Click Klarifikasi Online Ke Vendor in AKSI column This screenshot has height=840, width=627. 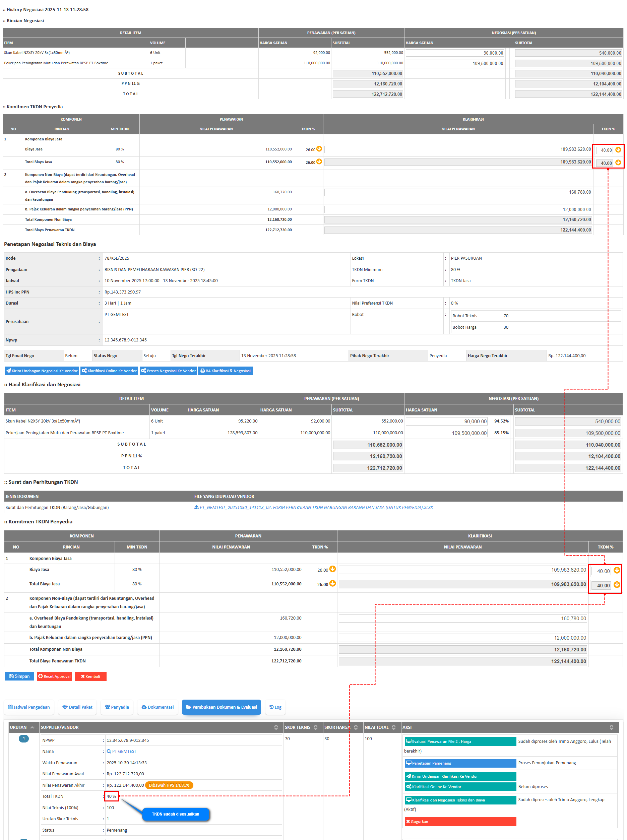(460, 786)
